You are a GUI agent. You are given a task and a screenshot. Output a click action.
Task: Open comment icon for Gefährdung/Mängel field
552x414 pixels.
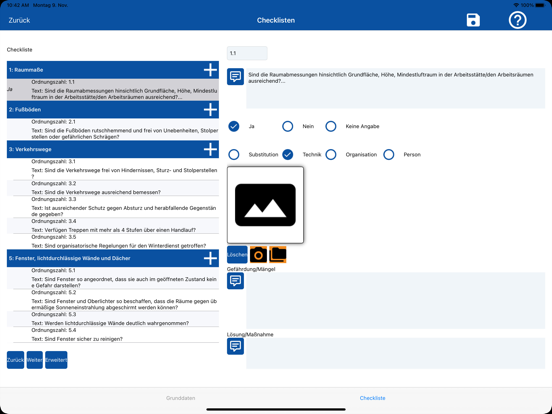click(x=235, y=281)
